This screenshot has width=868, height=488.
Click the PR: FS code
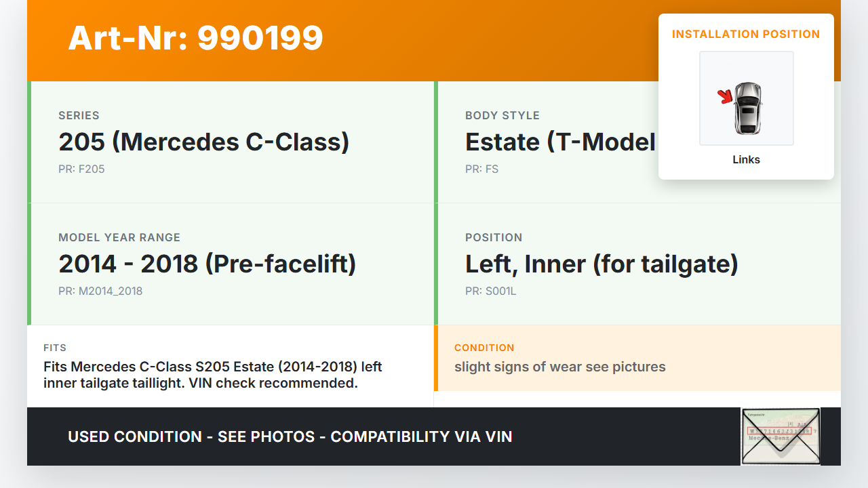click(x=481, y=169)
